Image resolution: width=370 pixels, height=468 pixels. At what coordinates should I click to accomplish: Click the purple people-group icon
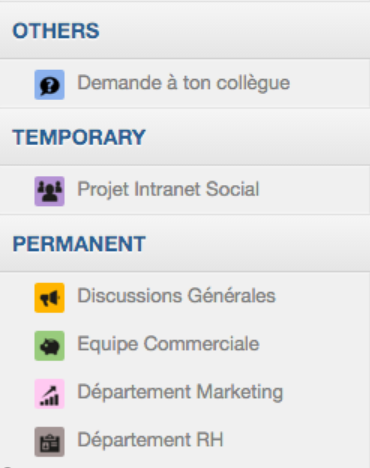pyautogui.click(x=49, y=191)
